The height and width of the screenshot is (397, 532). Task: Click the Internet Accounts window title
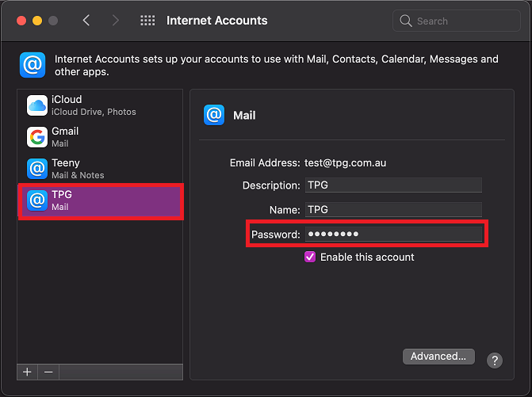click(x=216, y=21)
